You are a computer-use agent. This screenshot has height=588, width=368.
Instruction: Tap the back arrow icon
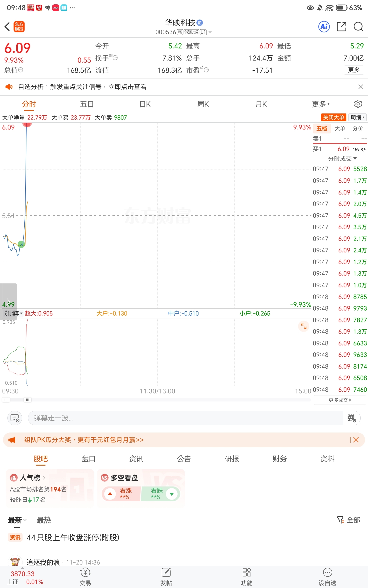tap(7, 27)
